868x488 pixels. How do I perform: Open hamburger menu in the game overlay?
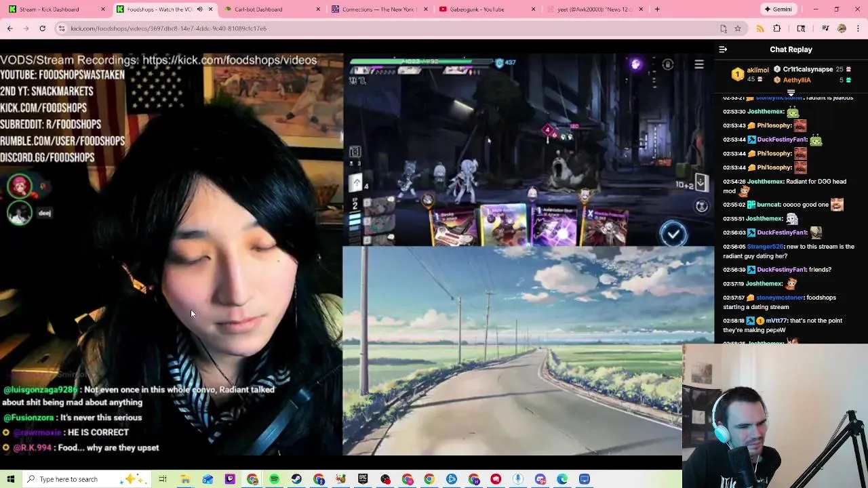point(699,64)
